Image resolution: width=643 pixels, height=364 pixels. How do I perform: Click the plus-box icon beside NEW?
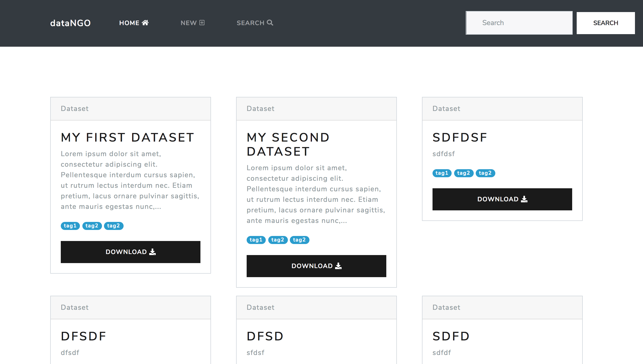coord(202,23)
